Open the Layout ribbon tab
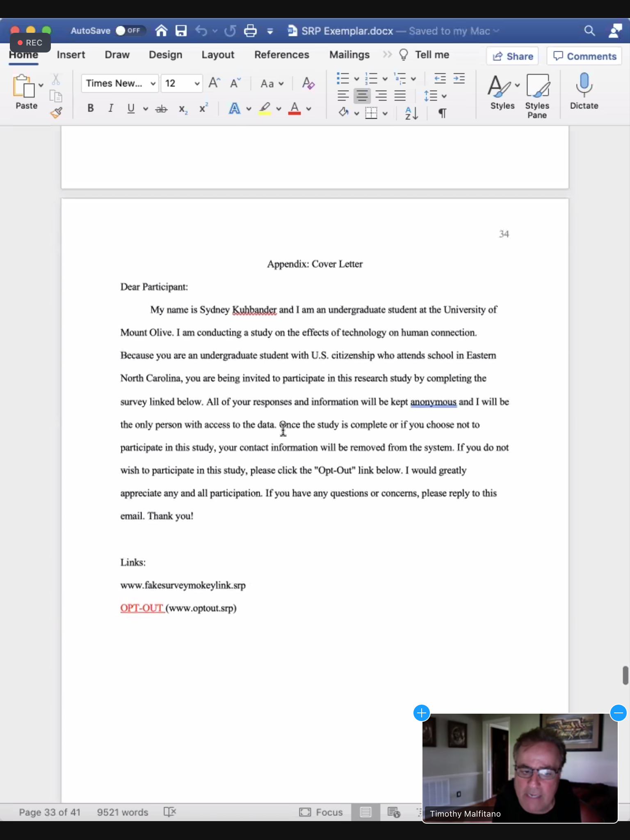 pos(217,55)
